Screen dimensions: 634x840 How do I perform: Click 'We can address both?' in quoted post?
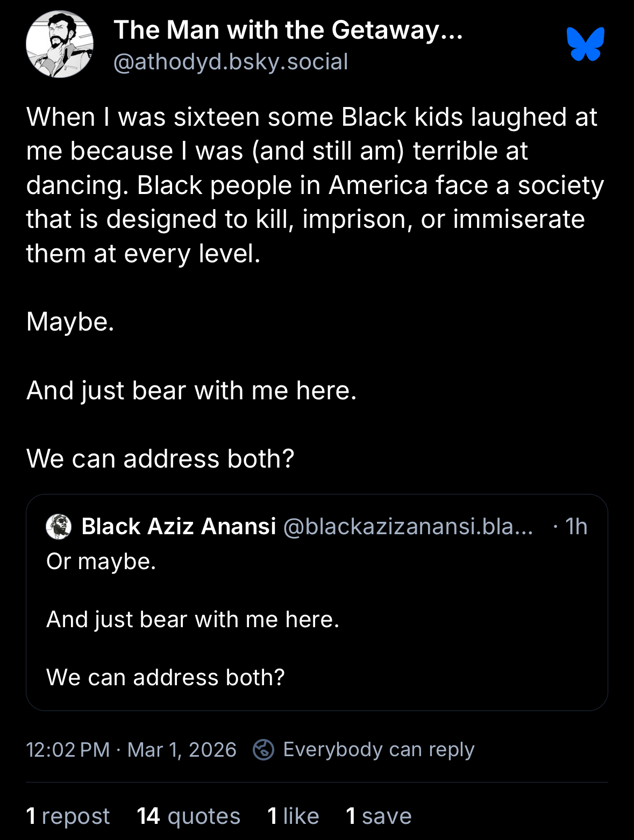tap(166, 677)
